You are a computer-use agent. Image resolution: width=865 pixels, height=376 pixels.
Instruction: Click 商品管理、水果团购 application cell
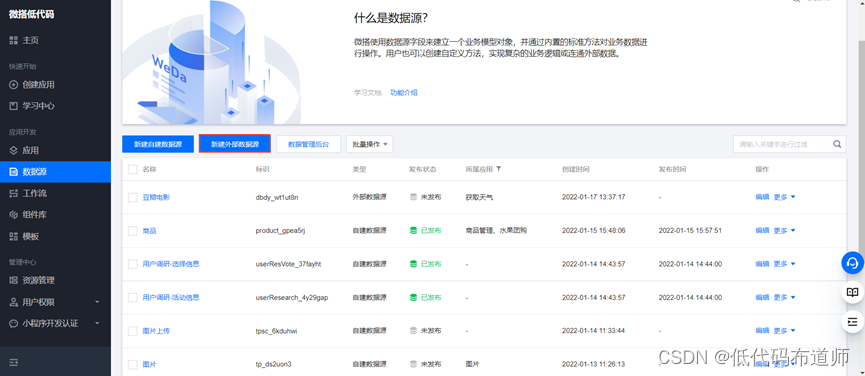point(496,230)
